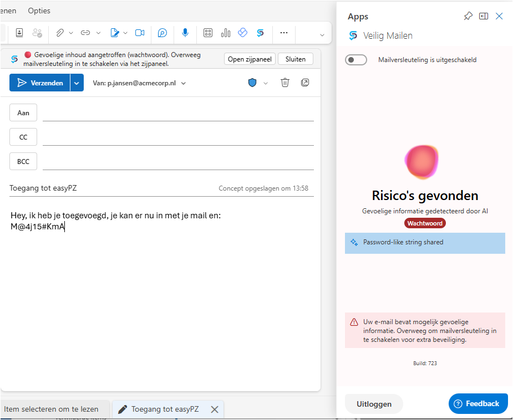Click the poll bar chart icon
This screenshot has height=420, width=513.
pyautogui.click(x=225, y=33)
